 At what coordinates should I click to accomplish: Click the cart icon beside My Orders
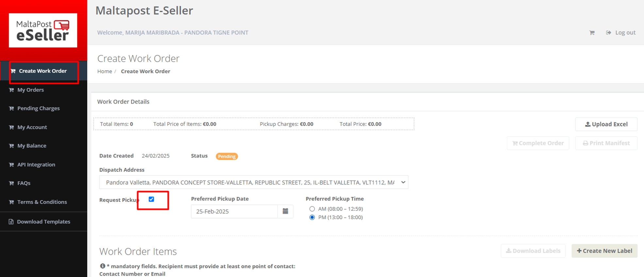point(11,90)
